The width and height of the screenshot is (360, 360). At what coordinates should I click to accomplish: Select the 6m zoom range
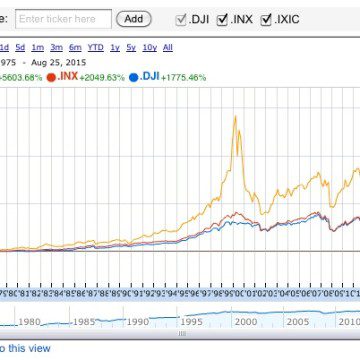click(x=75, y=48)
